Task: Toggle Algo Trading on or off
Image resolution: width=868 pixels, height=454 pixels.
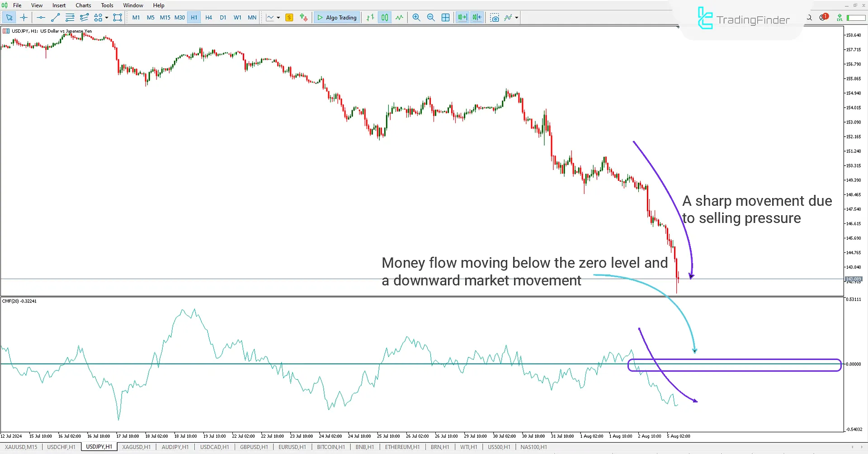Action: click(336, 17)
